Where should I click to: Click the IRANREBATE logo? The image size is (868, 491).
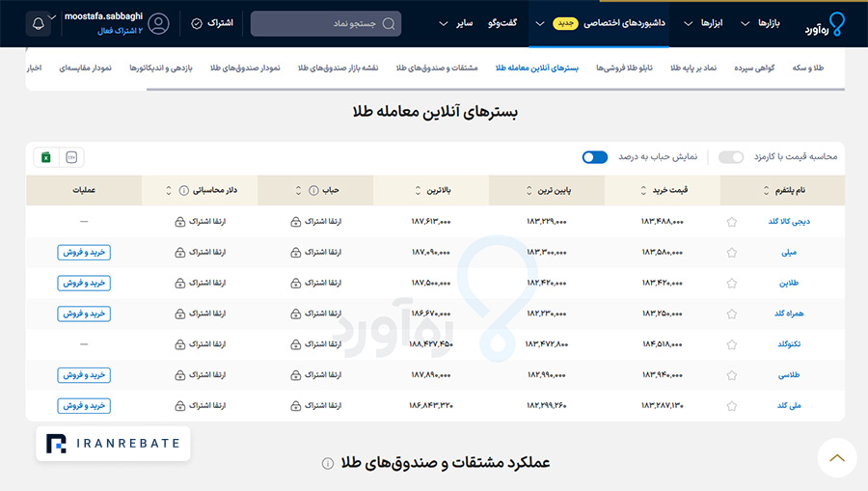click(x=113, y=444)
